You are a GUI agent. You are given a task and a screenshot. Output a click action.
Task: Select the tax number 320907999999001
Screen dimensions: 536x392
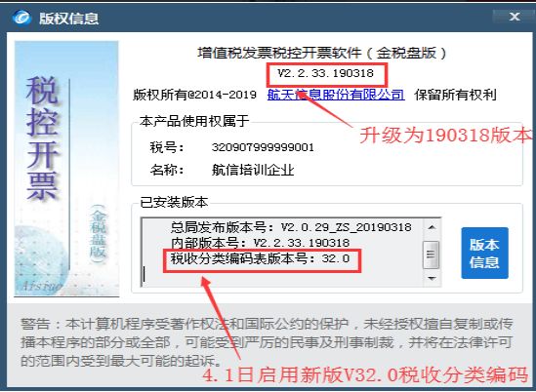click(x=263, y=147)
